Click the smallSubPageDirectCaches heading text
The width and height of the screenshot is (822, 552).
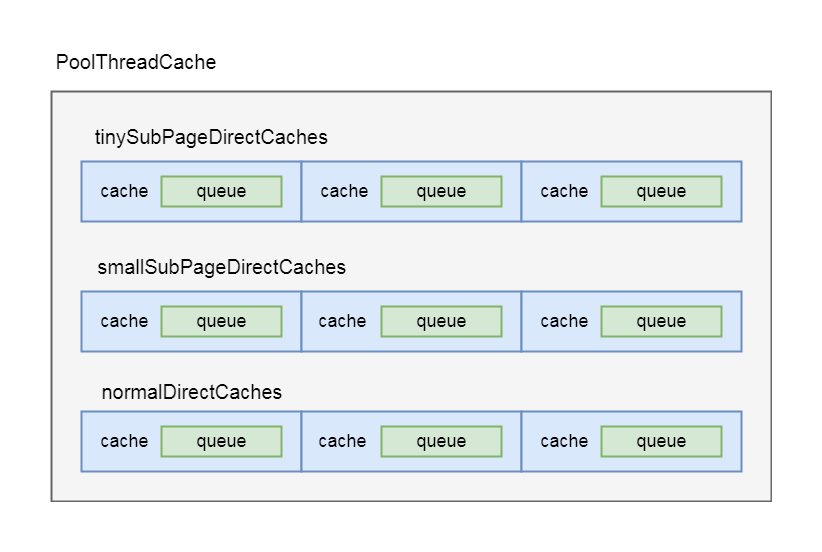click(x=221, y=267)
